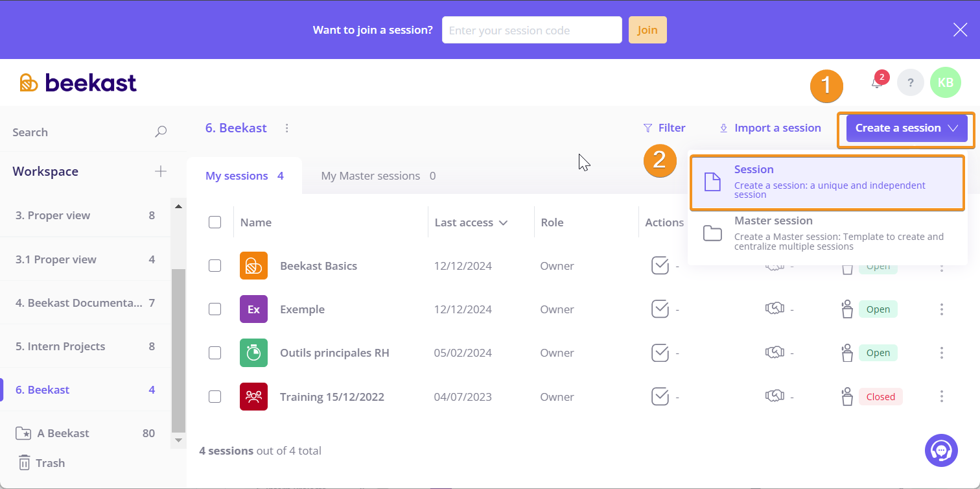Add a new workspace with the plus icon
Screen dimensions: 980x489
tap(161, 171)
